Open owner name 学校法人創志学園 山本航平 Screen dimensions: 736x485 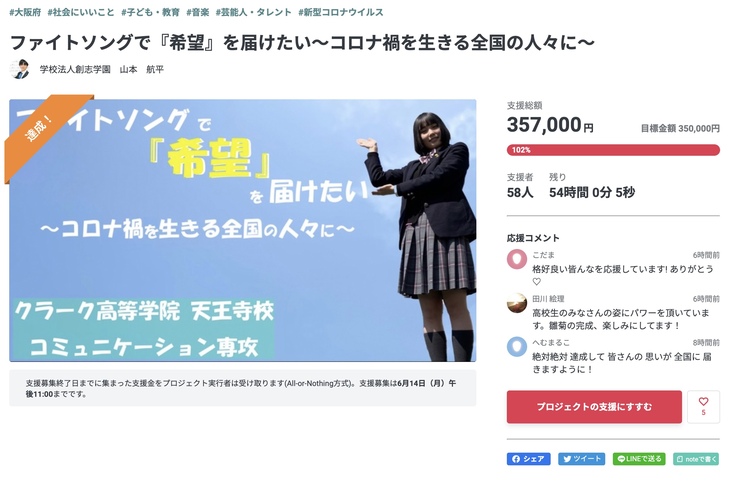tap(102, 69)
